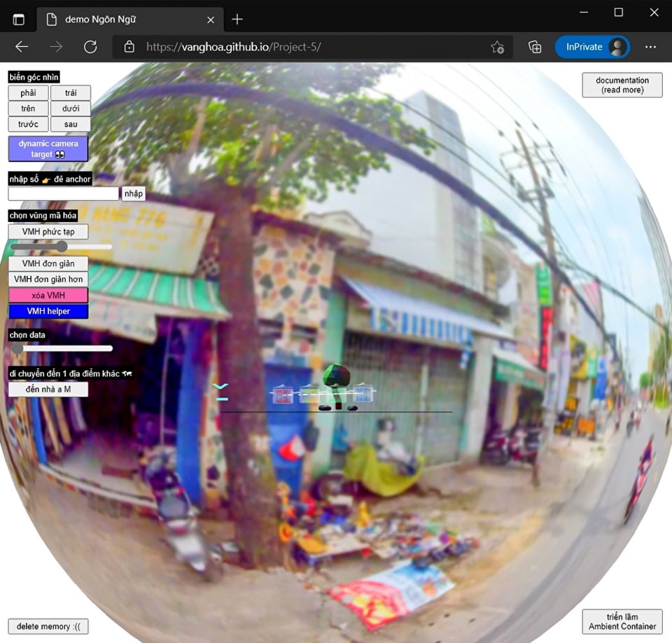Set view angle to sau

[x=71, y=125]
